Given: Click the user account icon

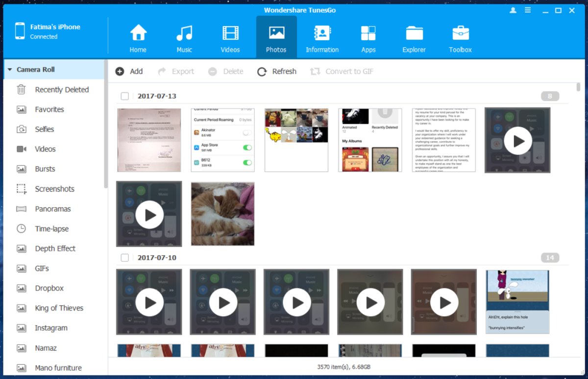Looking at the screenshot, I should pos(513,10).
